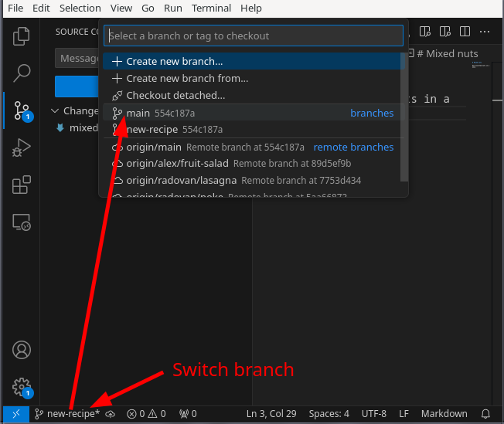This screenshot has width=504, height=424.
Task: Open the Selection menu
Action: click(80, 8)
